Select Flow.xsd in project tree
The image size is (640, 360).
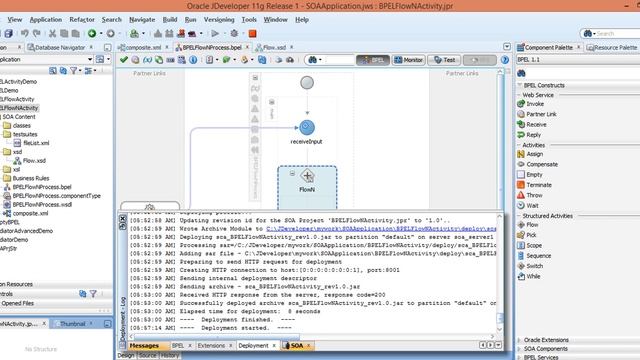(x=34, y=160)
